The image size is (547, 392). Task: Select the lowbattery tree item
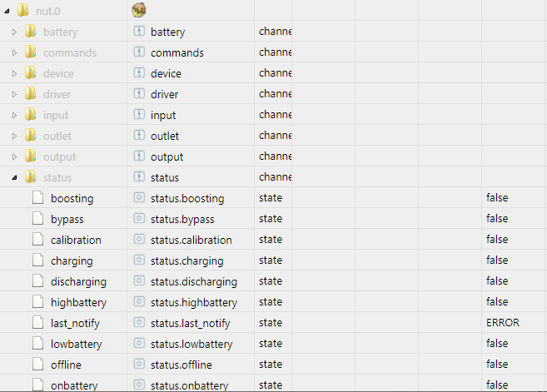tap(77, 344)
